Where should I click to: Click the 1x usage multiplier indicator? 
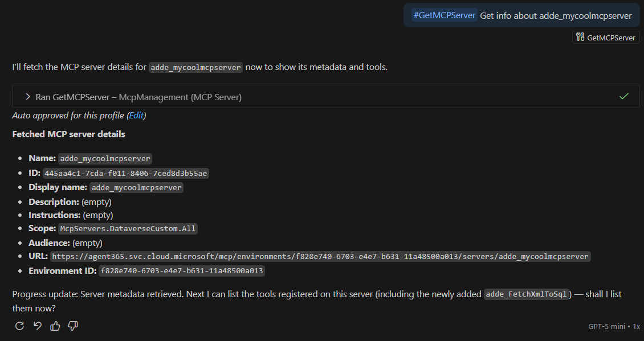point(634,326)
